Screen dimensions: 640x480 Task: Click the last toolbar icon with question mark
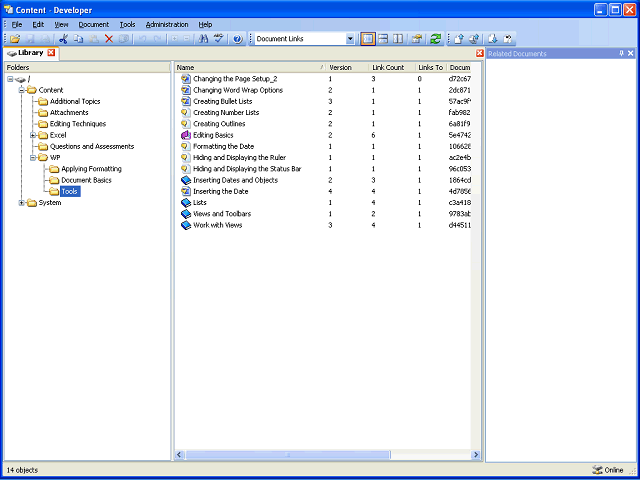pos(508,39)
